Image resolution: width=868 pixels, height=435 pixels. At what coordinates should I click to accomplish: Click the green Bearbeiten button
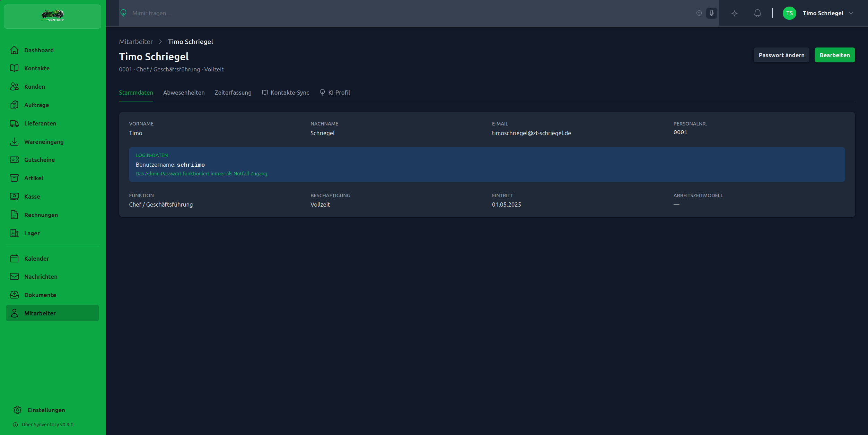point(834,55)
